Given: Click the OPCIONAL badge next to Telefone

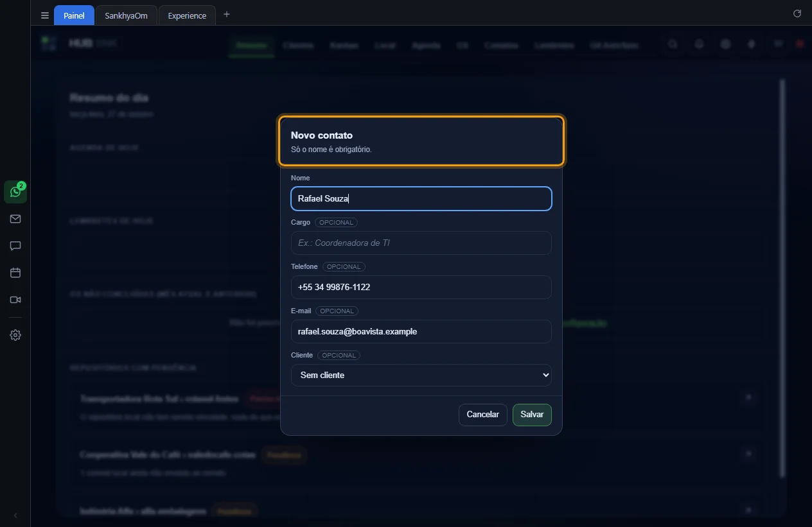Looking at the screenshot, I should click(344, 267).
